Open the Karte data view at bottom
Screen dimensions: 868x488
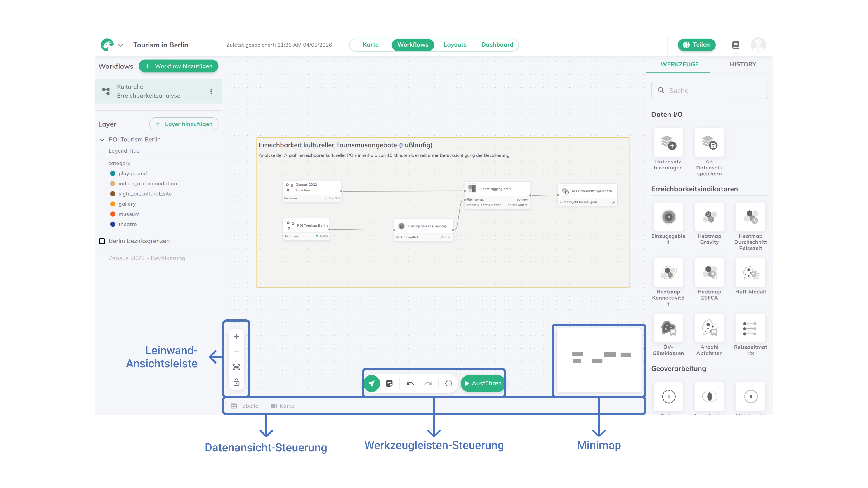pyautogui.click(x=282, y=406)
